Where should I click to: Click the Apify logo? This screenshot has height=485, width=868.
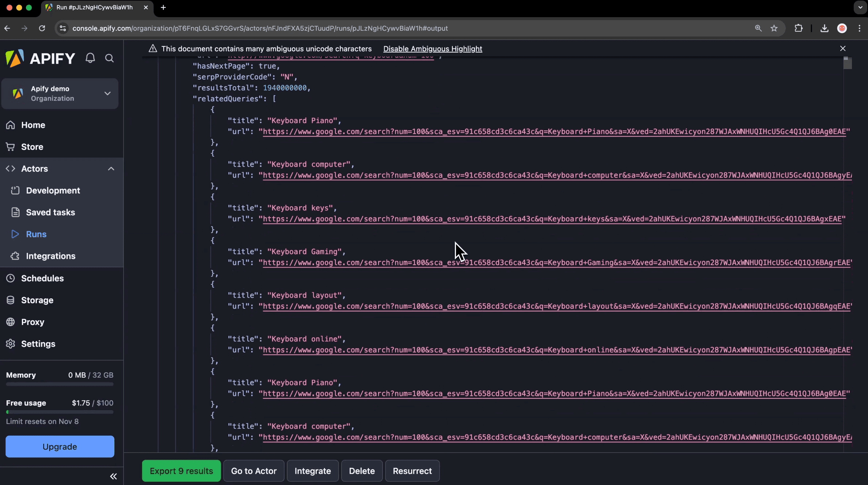coord(40,58)
